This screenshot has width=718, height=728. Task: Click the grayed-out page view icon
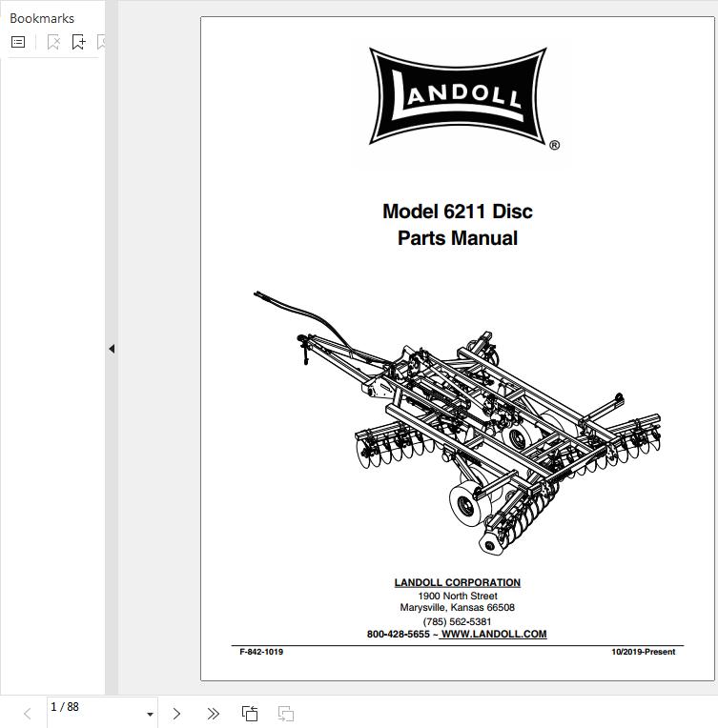[x=285, y=714]
